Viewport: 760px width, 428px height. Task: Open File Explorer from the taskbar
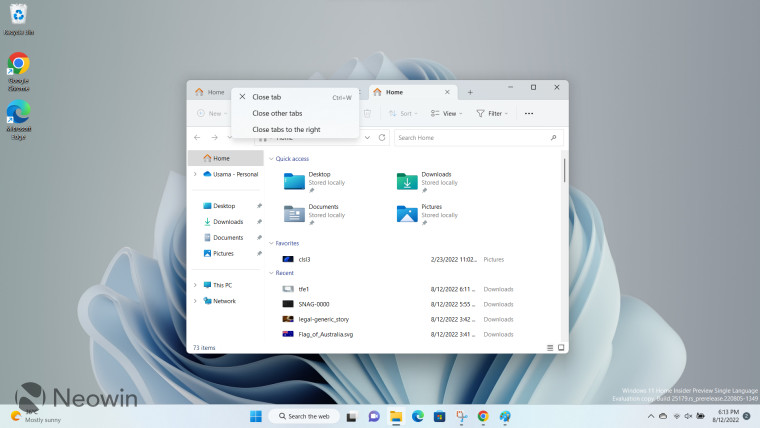(396, 416)
